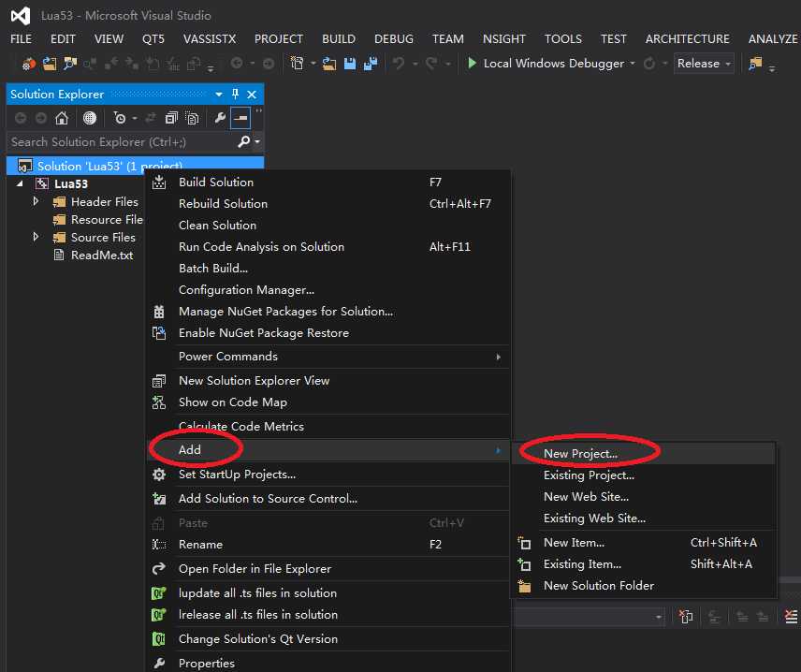801x672 pixels.
Task: Choose Open Folder in File Explorer
Action: [328, 569]
